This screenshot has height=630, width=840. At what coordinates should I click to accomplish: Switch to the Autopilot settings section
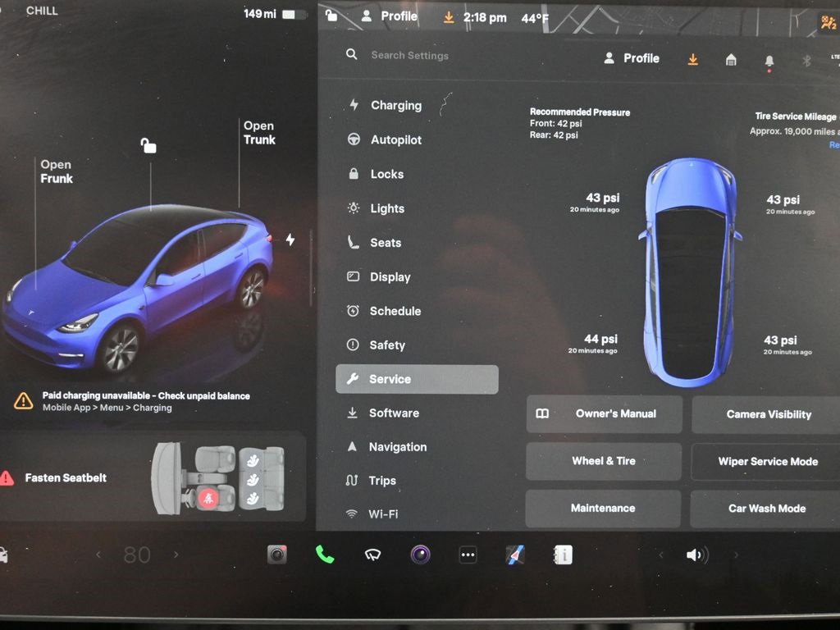pyautogui.click(x=395, y=139)
